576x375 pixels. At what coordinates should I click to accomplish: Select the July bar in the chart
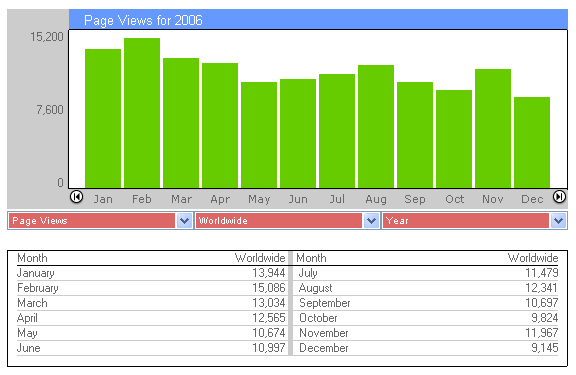(337, 131)
